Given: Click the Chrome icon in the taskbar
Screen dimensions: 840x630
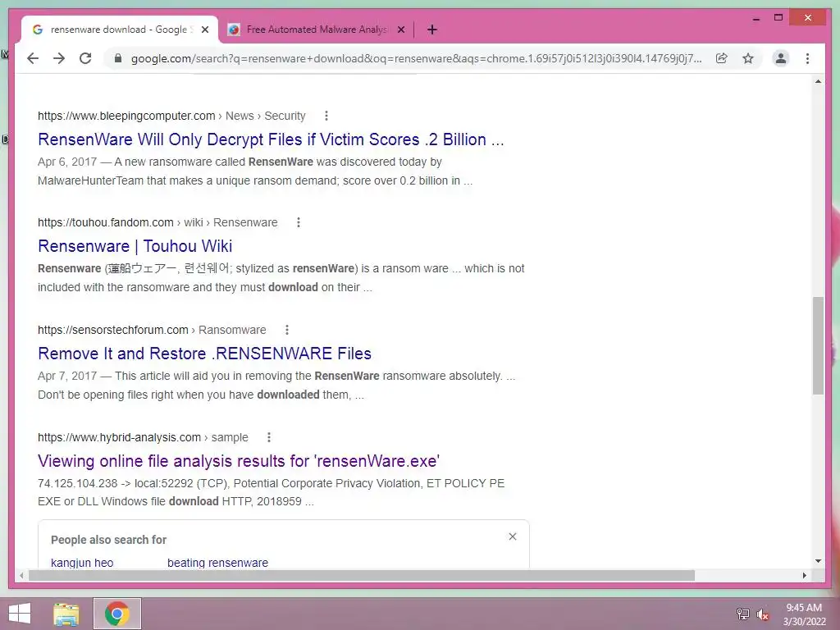Looking at the screenshot, I should pyautogui.click(x=117, y=614).
